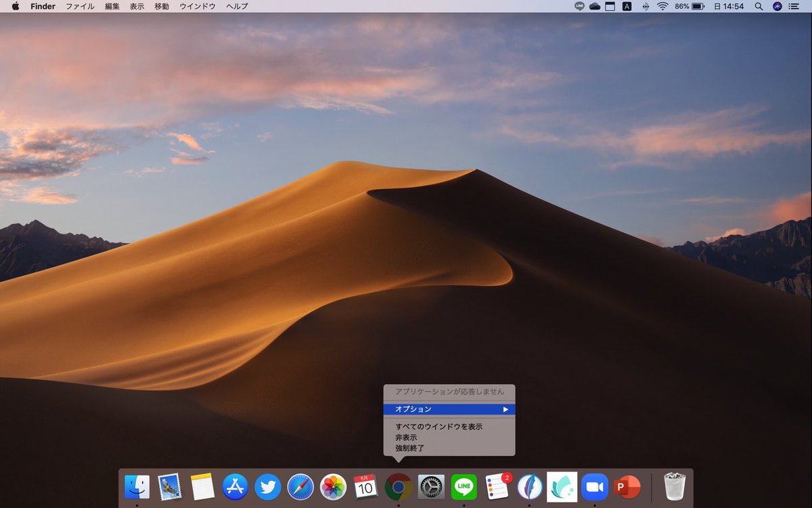Open Reminders with badge 2 in Dock
The width and height of the screenshot is (812, 508).
click(x=497, y=486)
